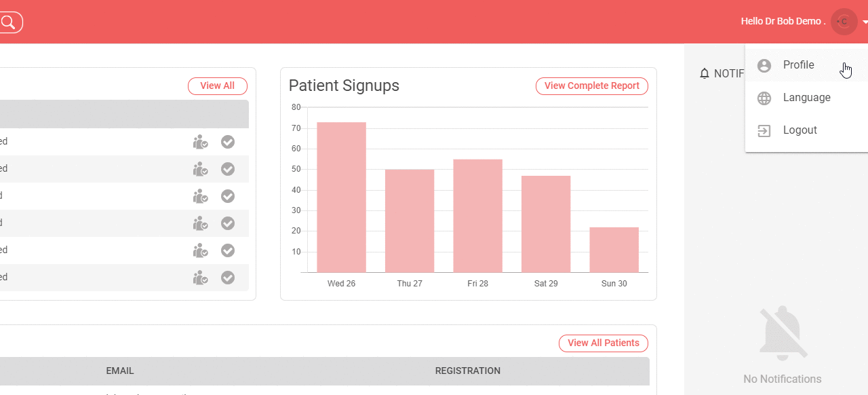Choose Logout from the user menu
Image resolution: width=868 pixels, height=395 pixels.
800,130
